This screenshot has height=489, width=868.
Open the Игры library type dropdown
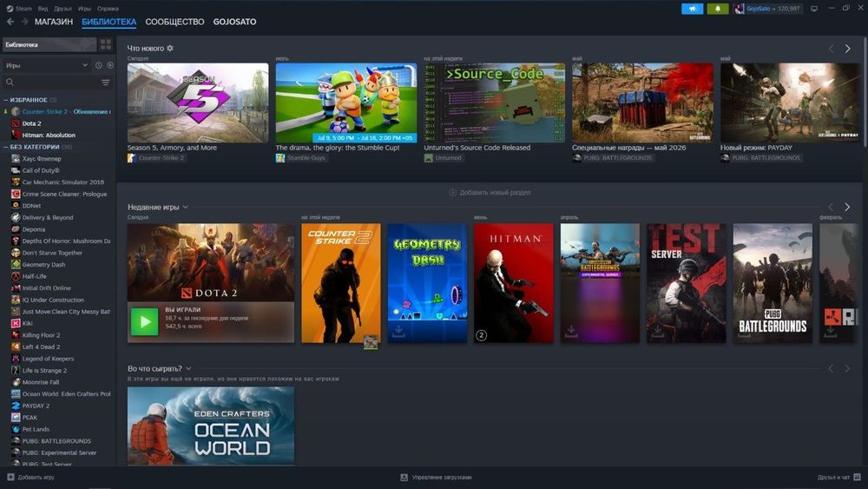tap(47, 65)
